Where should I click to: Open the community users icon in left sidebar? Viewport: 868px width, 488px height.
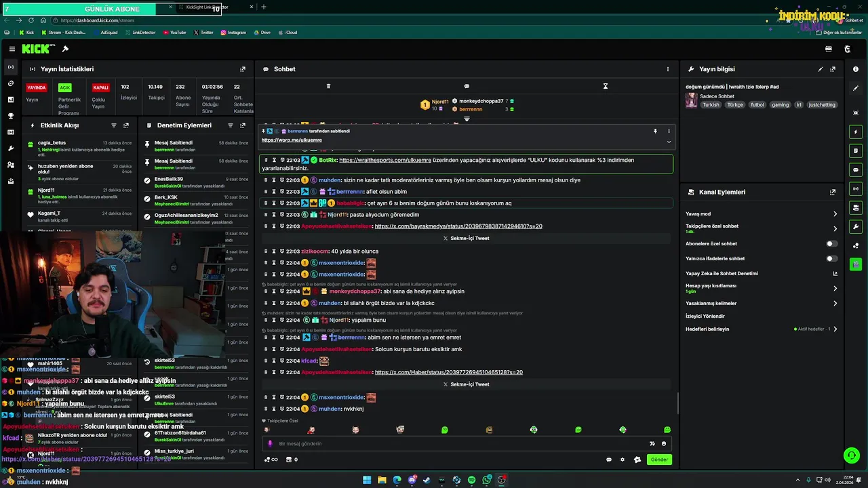pos(10,165)
